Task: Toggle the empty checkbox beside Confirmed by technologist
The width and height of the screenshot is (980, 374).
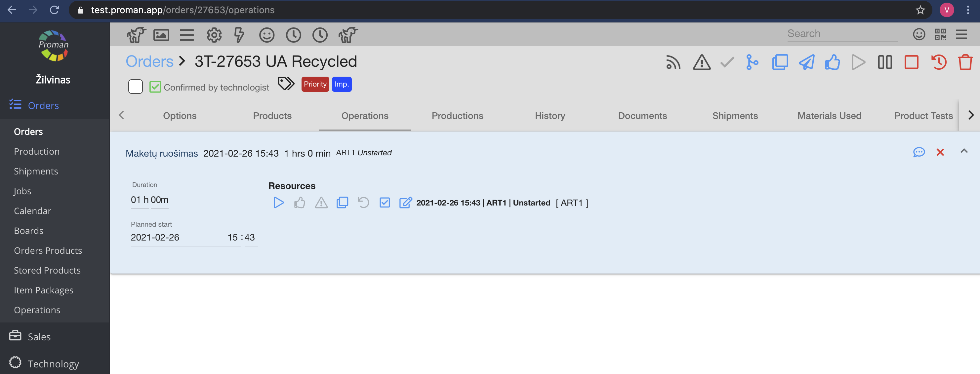Action: pos(136,87)
